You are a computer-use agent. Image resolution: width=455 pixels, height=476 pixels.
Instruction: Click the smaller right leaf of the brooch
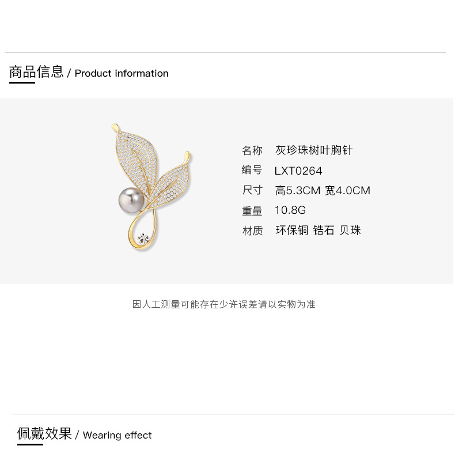click(x=170, y=182)
